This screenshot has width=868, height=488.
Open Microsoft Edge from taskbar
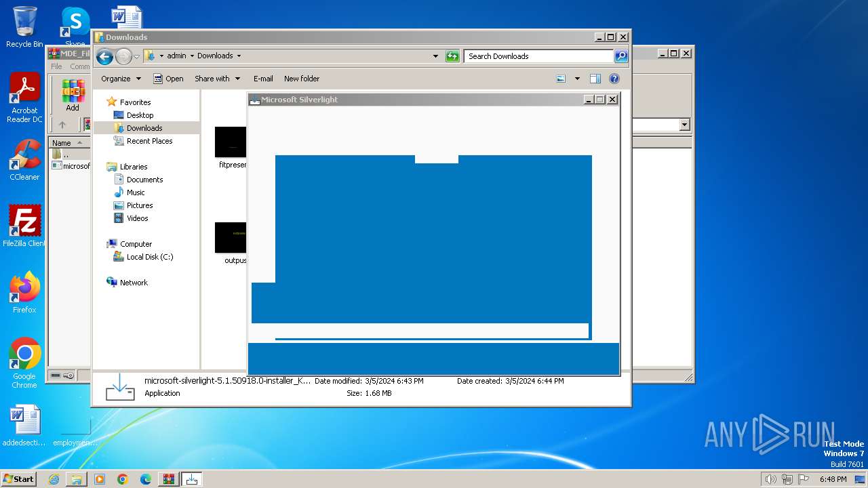(146, 479)
